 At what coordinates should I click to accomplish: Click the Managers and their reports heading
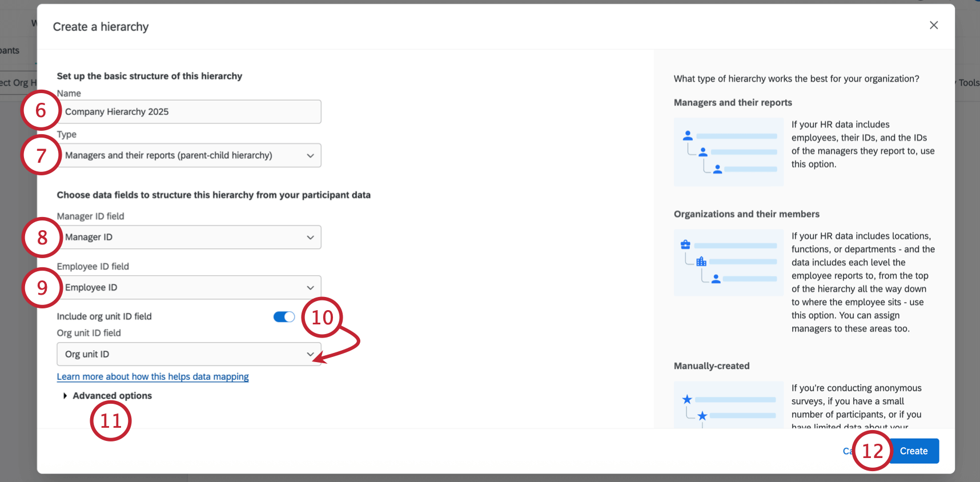click(x=733, y=103)
